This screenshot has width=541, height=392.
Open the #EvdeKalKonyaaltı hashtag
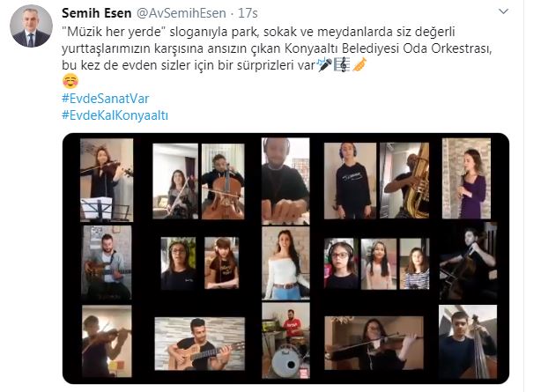click(115, 115)
